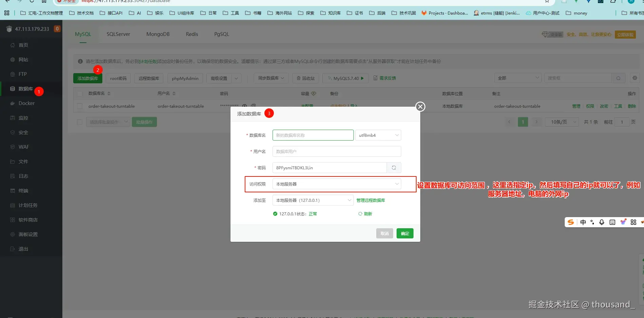Image resolution: width=644 pixels, height=318 pixels.
Task: Open the 安全 shield icon in sidebar
Action: [x=13, y=132]
